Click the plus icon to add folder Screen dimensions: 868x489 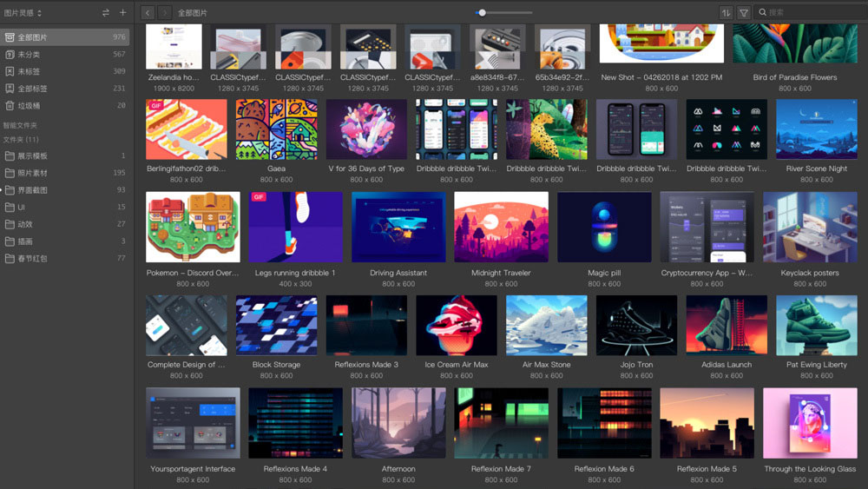[x=123, y=12]
